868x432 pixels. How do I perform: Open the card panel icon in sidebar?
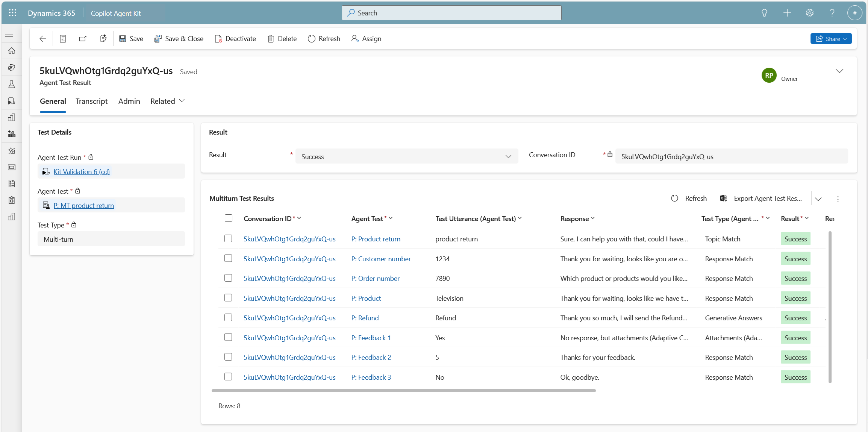(12, 167)
